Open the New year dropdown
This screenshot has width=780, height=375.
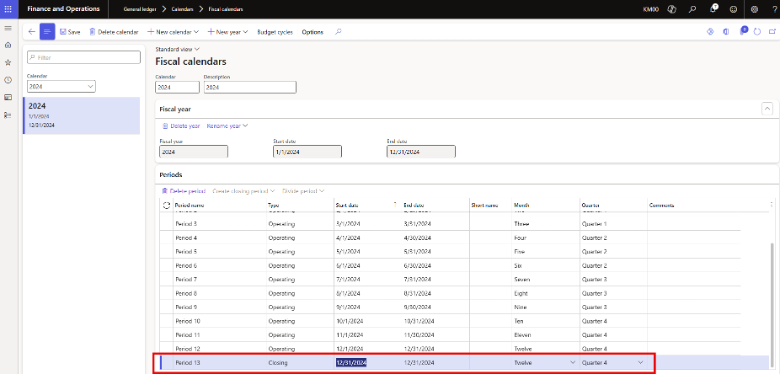coord(228,32)
